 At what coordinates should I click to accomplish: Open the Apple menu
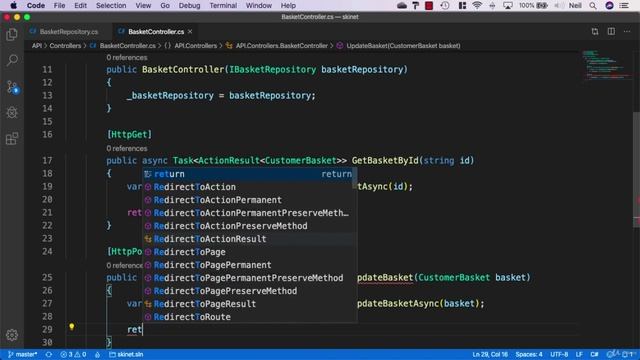pos(13,6)
